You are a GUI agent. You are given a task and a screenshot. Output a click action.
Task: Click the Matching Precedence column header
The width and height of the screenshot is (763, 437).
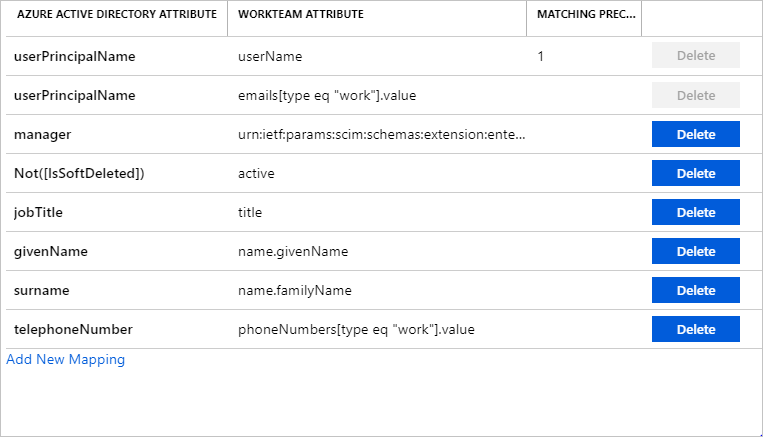[586, 14]
